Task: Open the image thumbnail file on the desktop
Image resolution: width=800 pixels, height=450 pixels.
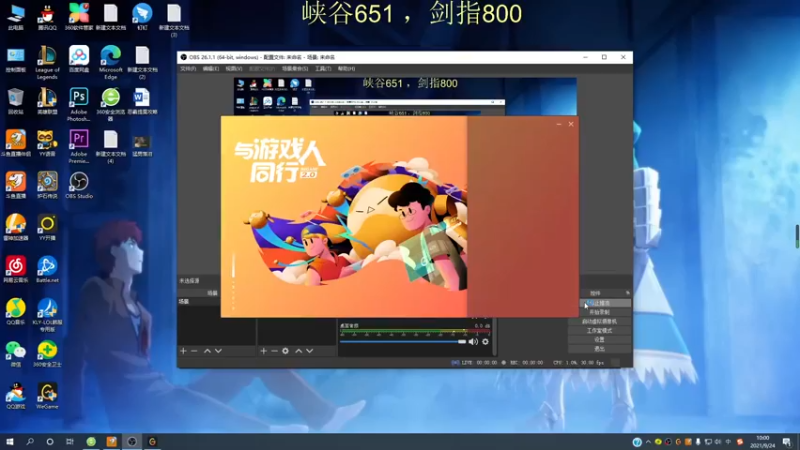Action: (x=142, y=145)
